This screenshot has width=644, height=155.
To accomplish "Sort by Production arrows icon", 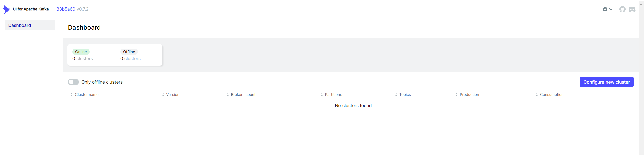I will pyautogui.click(x=457, y=95).
